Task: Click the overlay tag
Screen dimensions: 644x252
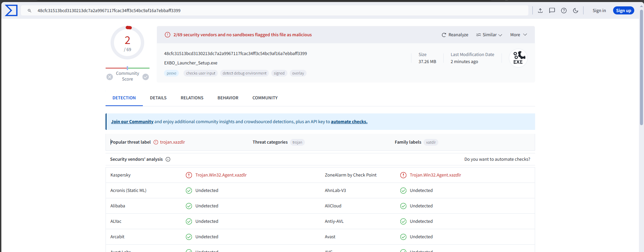Action: [298, 73]
